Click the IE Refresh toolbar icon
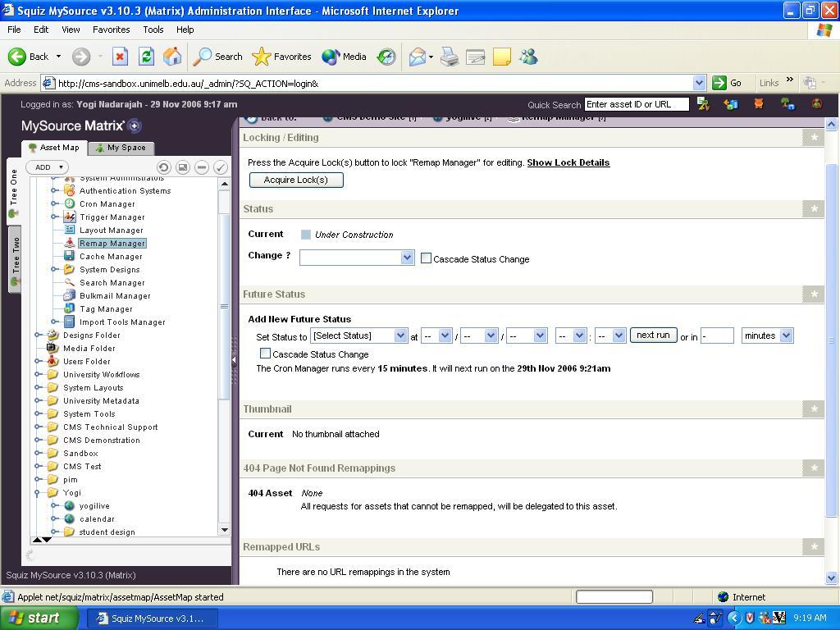840x630 pixels. click(x=146, y=57)
